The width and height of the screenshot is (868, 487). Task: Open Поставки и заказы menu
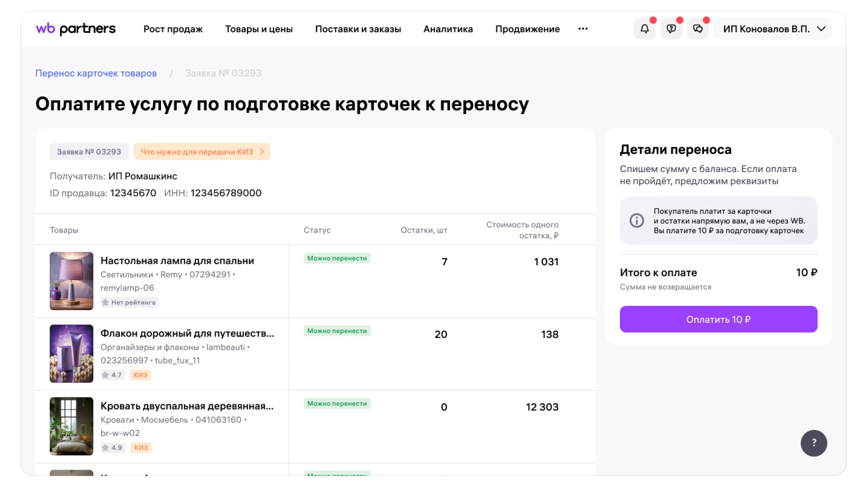coord(358,29)
